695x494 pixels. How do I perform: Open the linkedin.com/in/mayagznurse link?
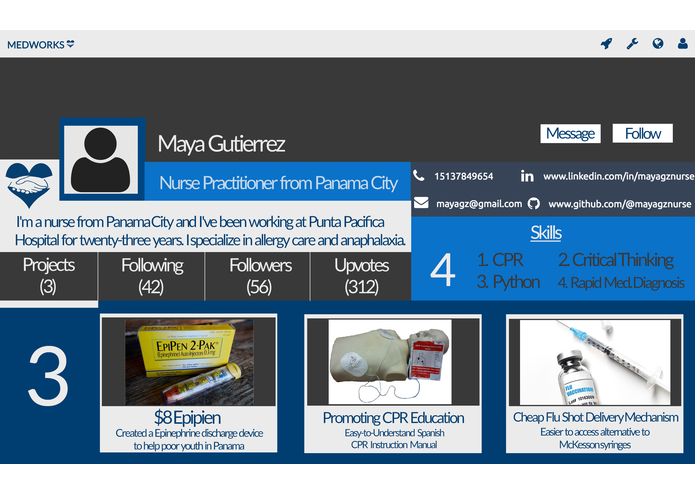[619, 176]
